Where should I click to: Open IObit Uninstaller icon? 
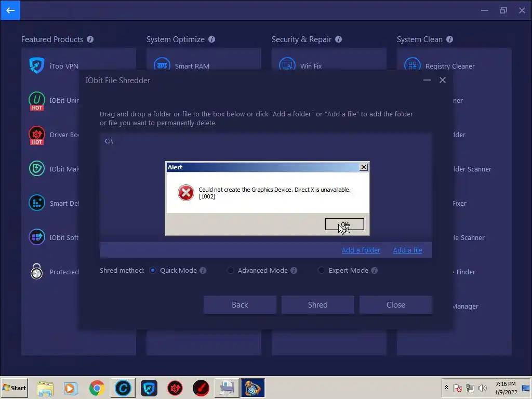click(37, 101)
